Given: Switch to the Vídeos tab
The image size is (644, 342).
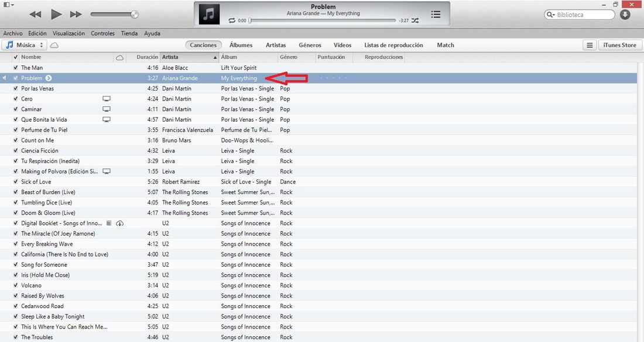Looking at the screenshot, I should tap(342, 45).
